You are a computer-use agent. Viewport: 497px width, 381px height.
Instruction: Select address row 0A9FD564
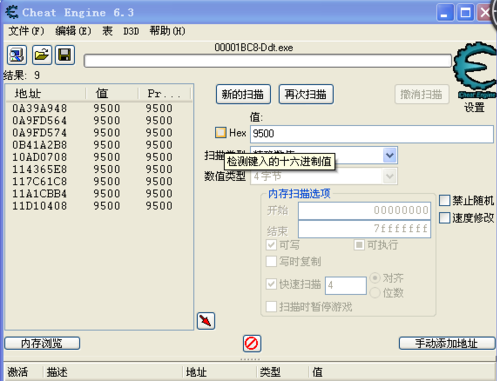(x=99, y=120)
